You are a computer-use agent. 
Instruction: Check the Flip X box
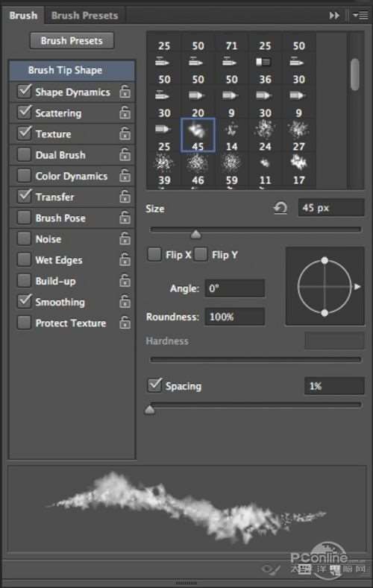(154, 254)
